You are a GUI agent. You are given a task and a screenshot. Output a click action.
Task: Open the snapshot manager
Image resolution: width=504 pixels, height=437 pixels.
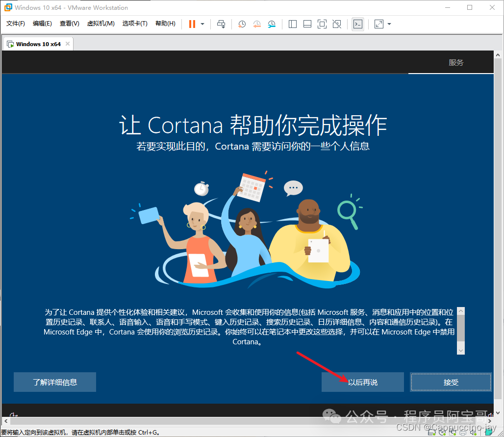click(x=272, y=24)
